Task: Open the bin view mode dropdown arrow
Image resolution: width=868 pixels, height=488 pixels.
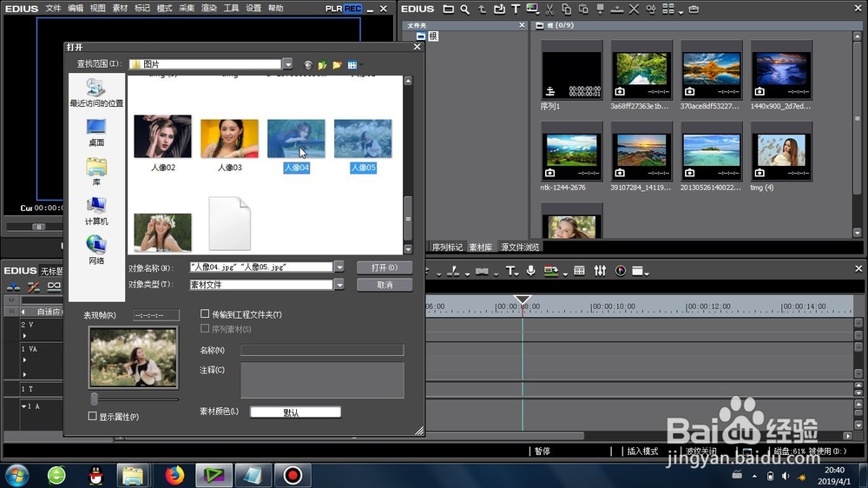Action: pyautogui.click(x=681, y=11)
